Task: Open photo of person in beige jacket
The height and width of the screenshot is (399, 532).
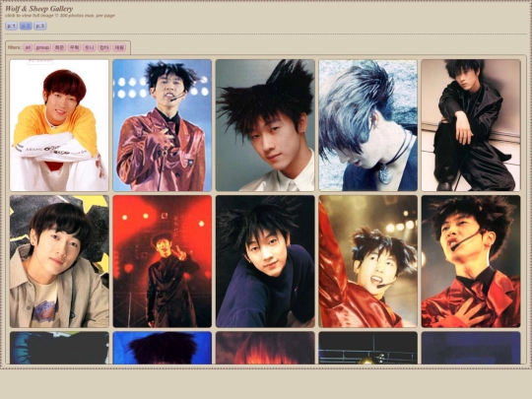Action: tap(59, 261)
